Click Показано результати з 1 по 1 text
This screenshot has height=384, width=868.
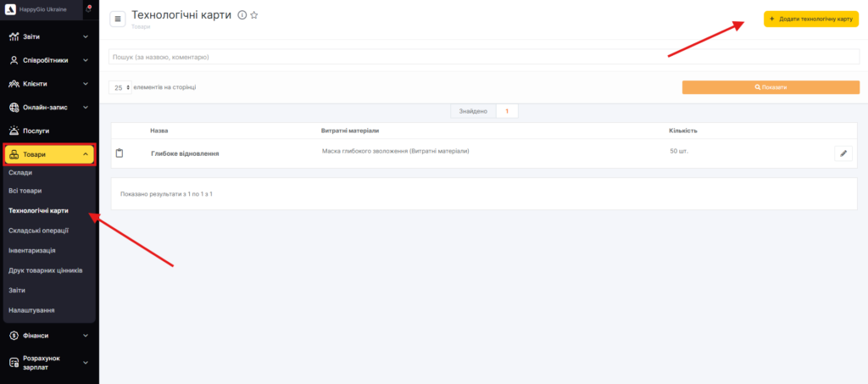(x=166, y=194)
